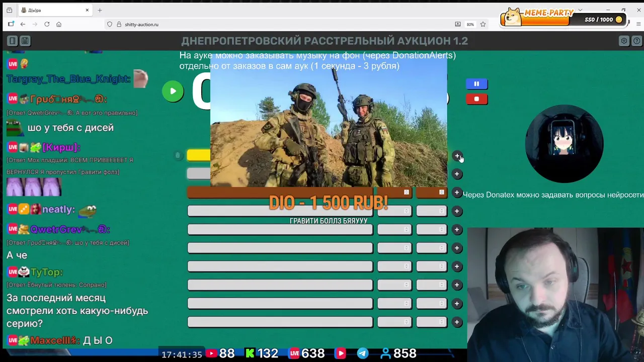Click chat username '[Кирш]:'
Screen dimensions: 644x362
pos(61,147)
